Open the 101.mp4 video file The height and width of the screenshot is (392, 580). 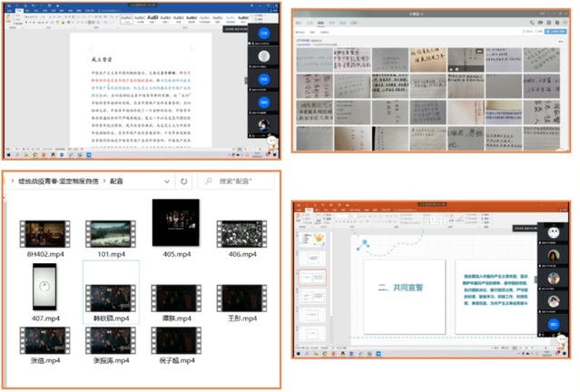click(x=111, y=235)
